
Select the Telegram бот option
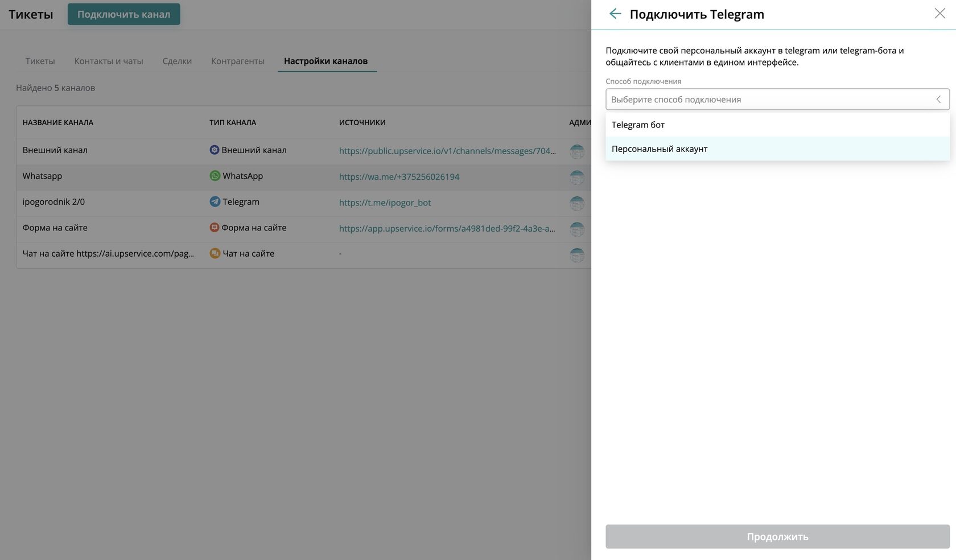tap(777, 125)
